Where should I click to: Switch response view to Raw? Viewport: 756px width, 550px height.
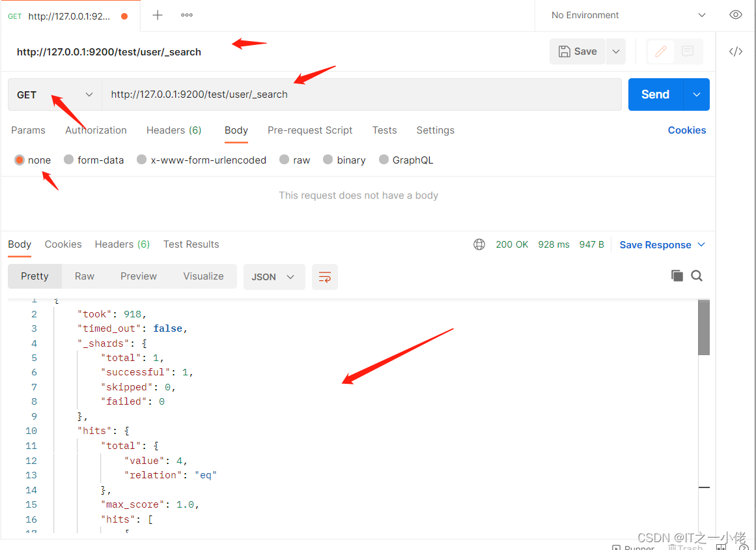(85, 276)
